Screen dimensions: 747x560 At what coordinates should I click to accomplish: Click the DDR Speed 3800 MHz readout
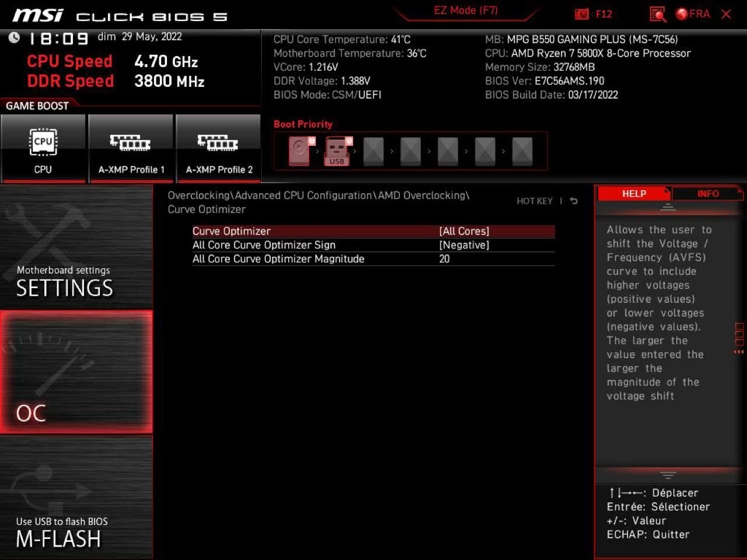[116, 81]
